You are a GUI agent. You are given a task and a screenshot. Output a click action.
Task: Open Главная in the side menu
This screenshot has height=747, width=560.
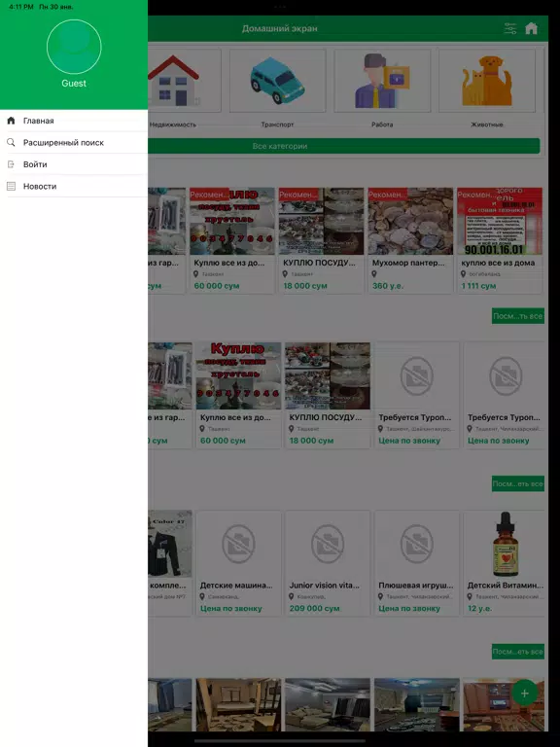point(74,121)
